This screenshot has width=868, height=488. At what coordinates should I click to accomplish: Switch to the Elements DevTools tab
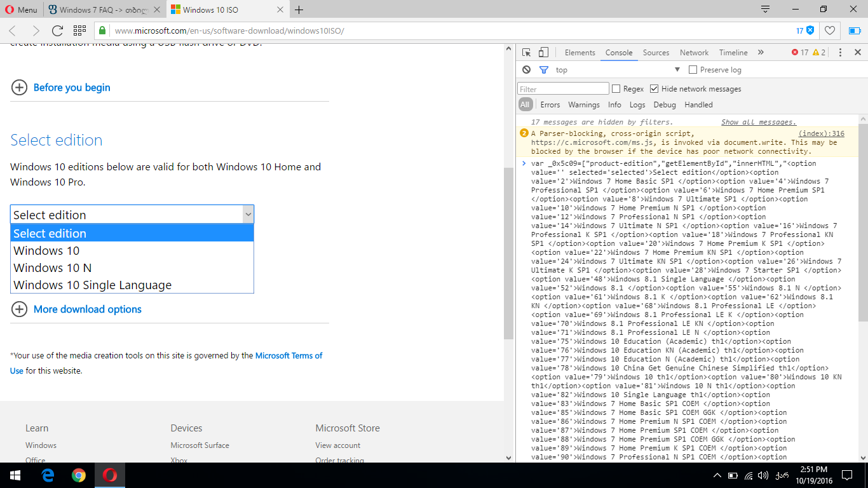[580, 53]
